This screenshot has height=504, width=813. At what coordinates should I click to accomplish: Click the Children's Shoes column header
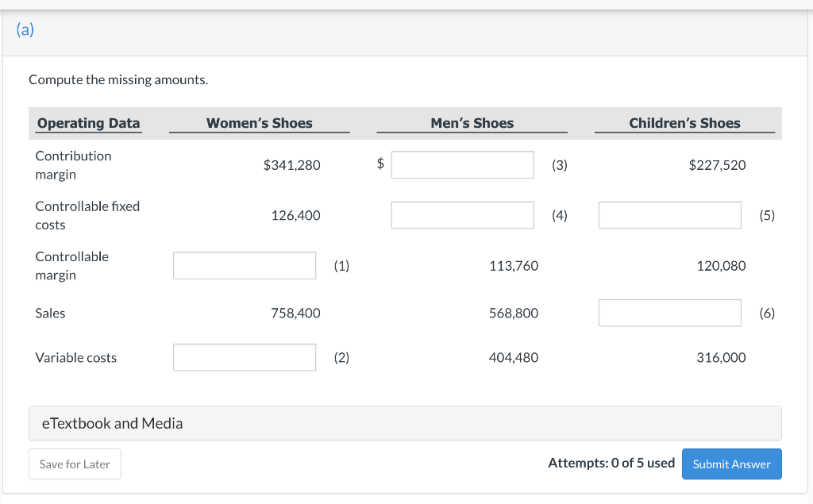click(684, 123)
